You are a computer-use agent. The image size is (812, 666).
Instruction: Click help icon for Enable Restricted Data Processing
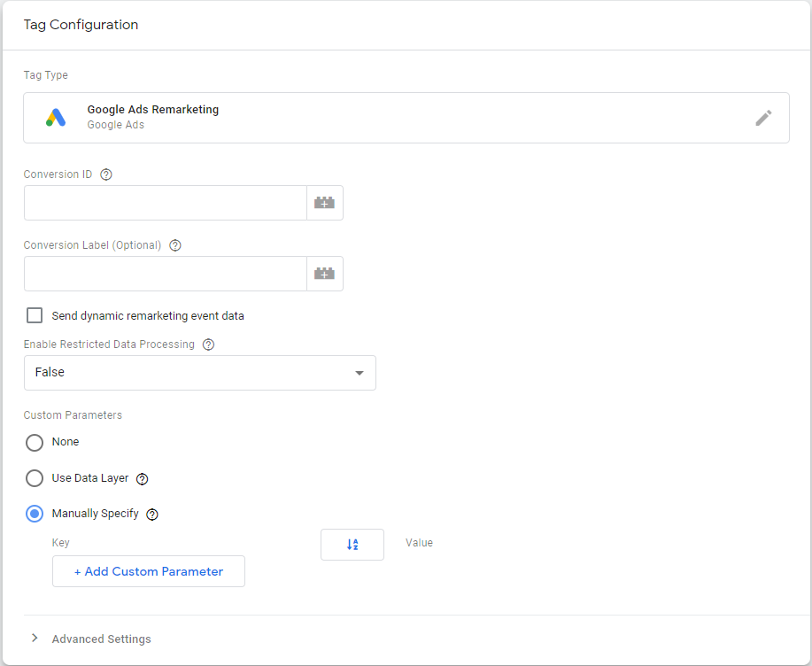pos(208,345)
